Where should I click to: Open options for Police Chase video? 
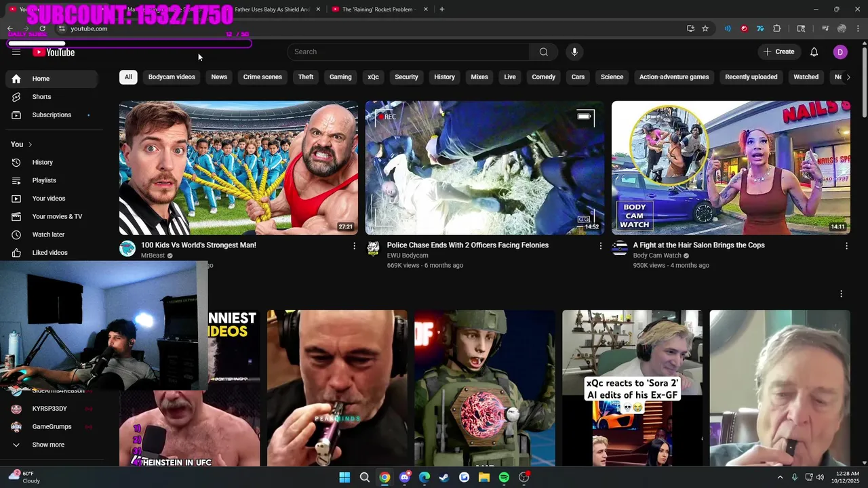click(600, 246)
